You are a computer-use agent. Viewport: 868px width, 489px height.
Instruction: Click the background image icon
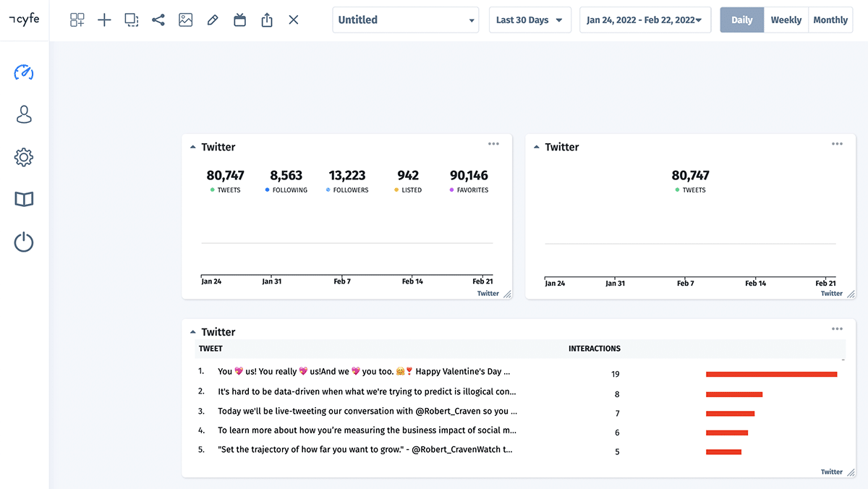pyautogui.click(x=186, y=20)
